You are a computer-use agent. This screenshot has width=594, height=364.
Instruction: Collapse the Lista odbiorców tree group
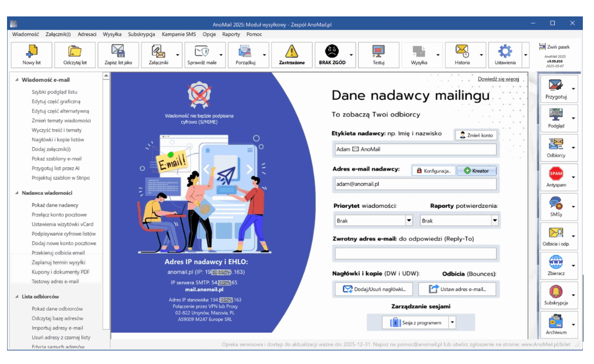click(x=16, y=296)
